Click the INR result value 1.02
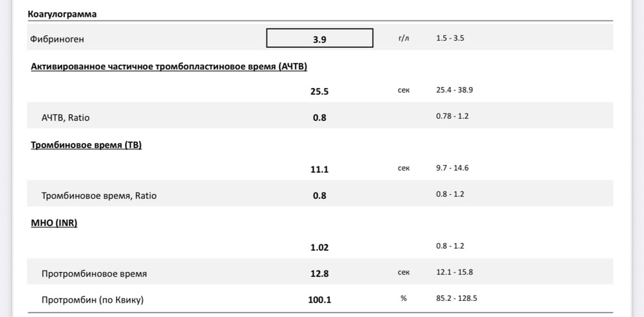 [319, 247]
